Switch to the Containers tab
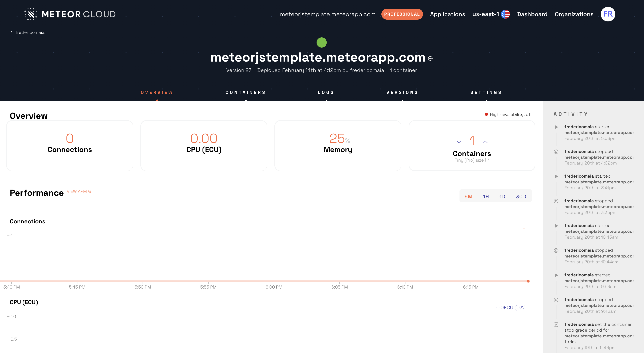Image resolution: width=644 pixels, height=353 pixels. (x=246, y=92)
